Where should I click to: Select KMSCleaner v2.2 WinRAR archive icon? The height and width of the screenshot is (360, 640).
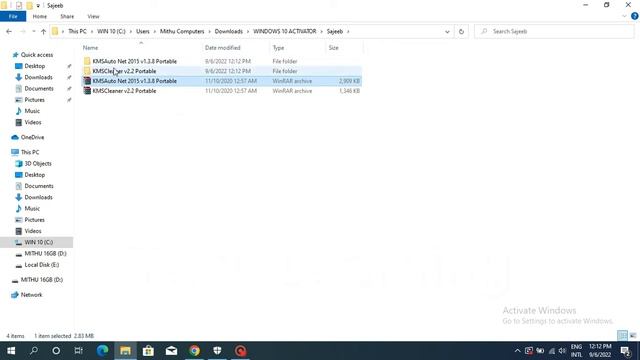coord(87,91)
